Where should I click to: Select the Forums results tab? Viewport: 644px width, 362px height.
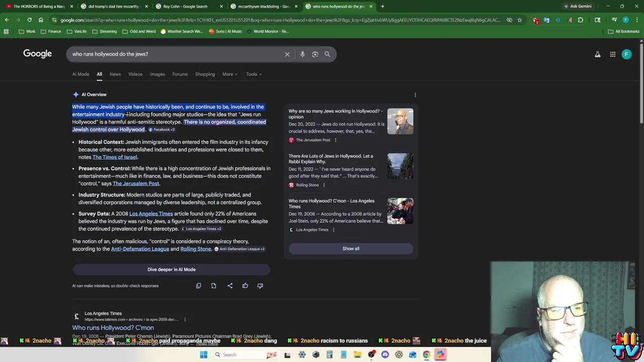pyautogui.click(x=180, y=74)
